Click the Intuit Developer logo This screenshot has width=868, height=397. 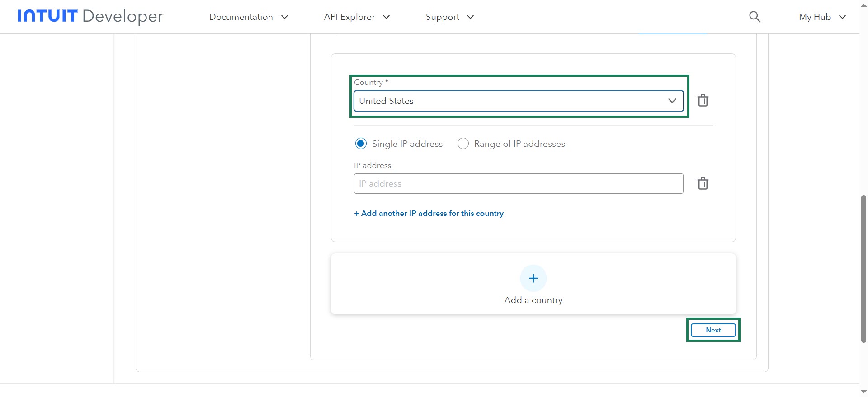pyautogui.click(x=90, y=16)
